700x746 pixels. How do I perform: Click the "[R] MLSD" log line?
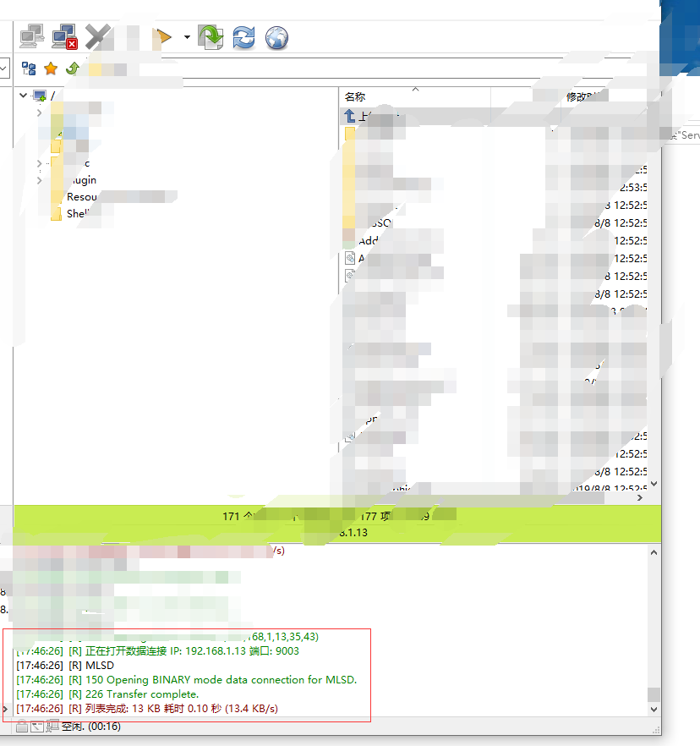click(65, 665)
